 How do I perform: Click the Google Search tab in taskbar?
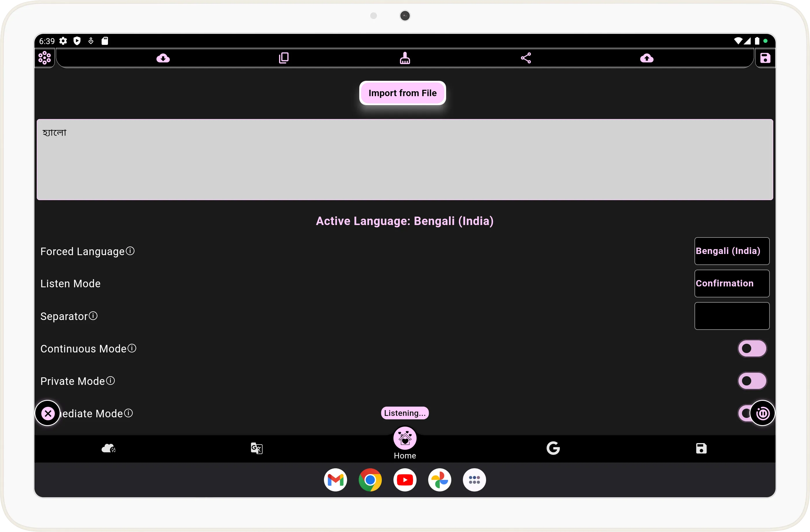pos(552,448)
